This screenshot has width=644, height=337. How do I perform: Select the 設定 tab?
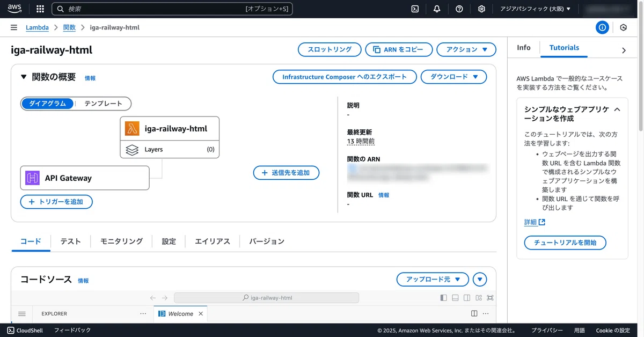coord(169,241)
